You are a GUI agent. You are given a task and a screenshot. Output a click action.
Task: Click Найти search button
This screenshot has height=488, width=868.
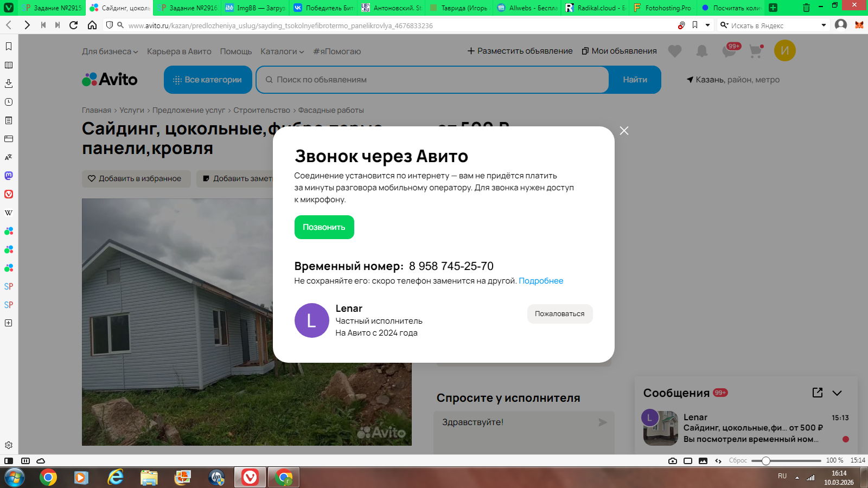pyautogui.click(x=635, y=80)
